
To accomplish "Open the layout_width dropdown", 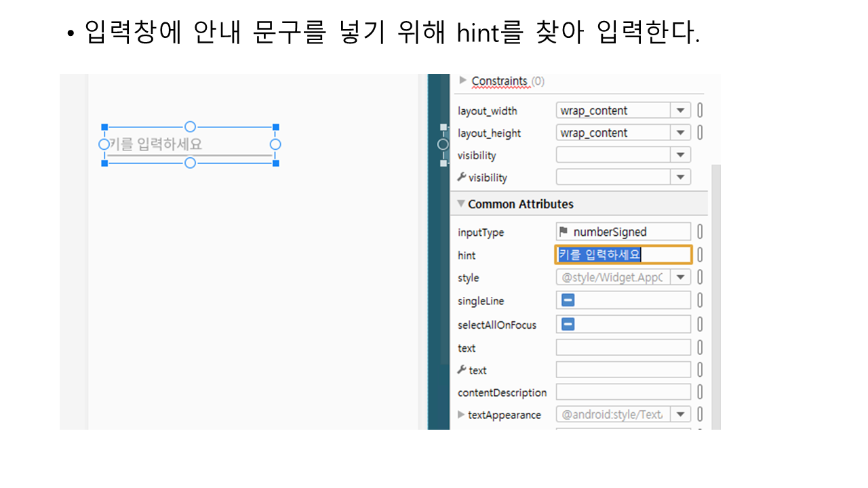I will point(680,110).
